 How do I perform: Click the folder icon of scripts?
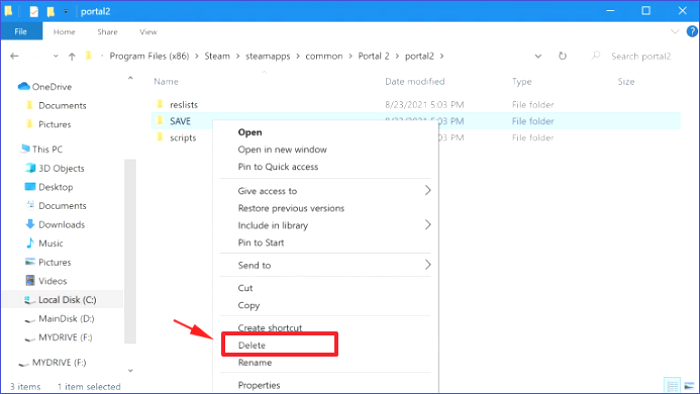click(x=160, y=137)
